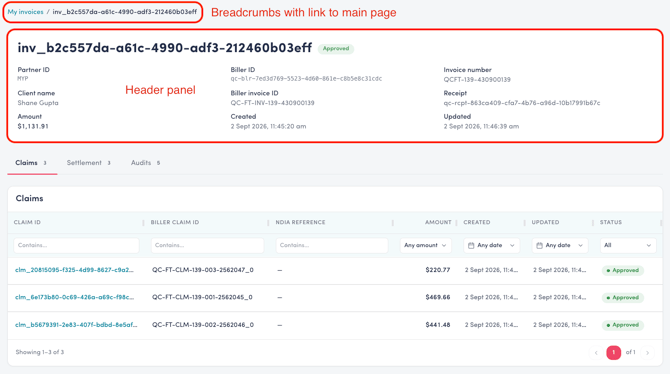Viewport: 670px width, 374px height.
Task: Open the Updated Any date dropdown
Action: coord(560,245)
